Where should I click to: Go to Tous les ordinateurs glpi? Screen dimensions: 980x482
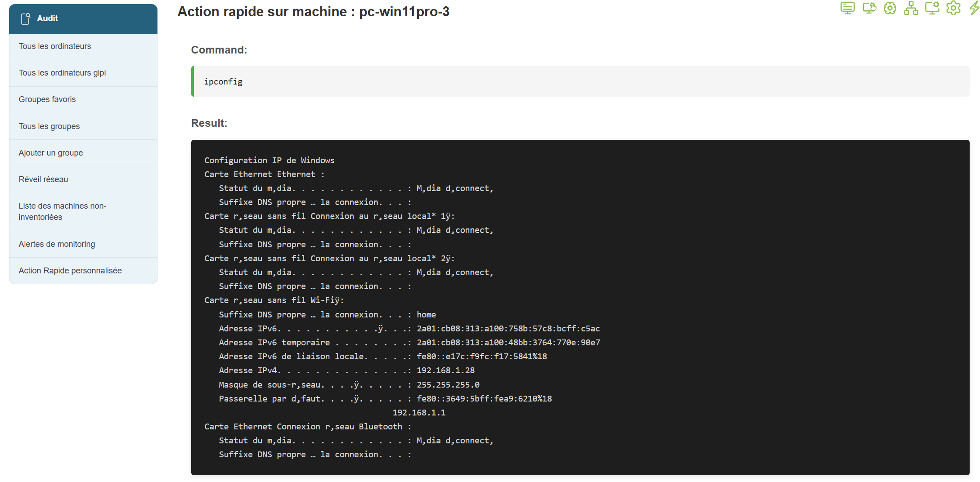(x=62, y=73)
